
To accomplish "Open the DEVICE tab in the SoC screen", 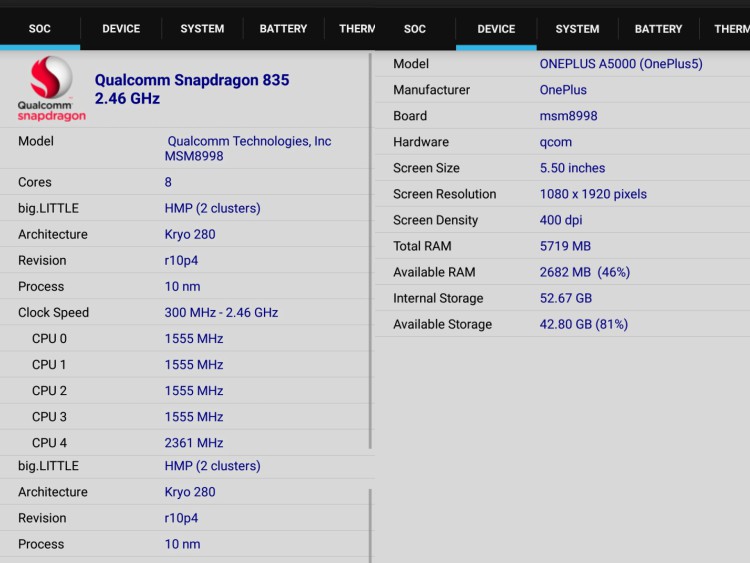I will click(x=121, y=29).
